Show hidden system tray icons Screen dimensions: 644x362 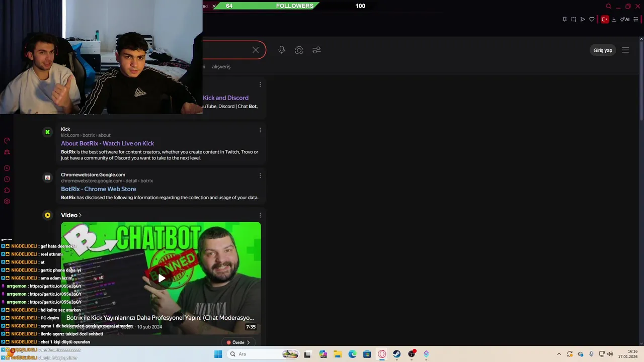pyautogui.click(x=558, y=354)
